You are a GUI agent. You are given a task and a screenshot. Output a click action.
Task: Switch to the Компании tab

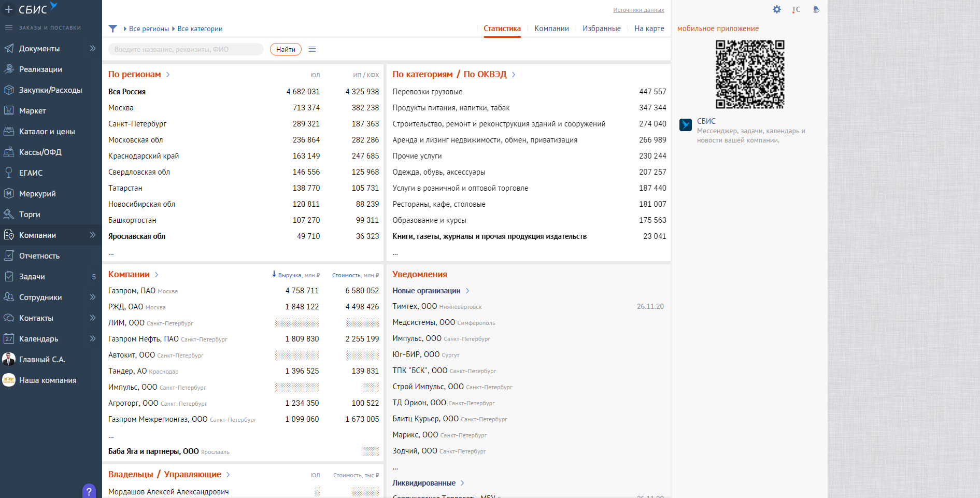[x=552, y=29]
